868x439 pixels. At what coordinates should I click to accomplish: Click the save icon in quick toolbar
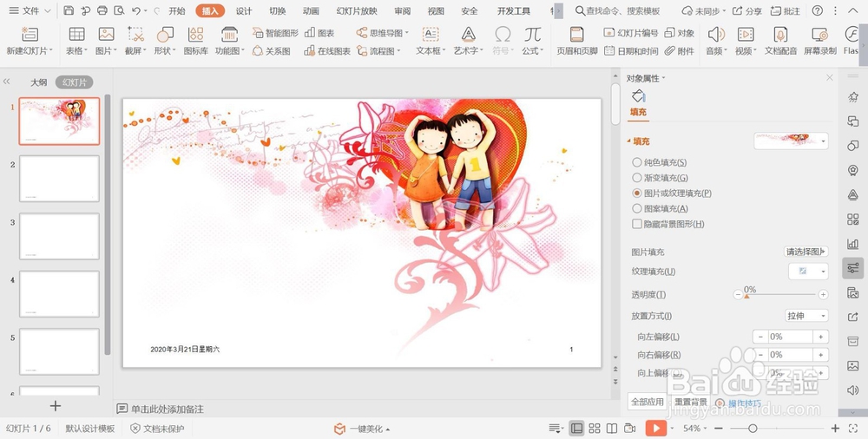[x=69, y=10]
